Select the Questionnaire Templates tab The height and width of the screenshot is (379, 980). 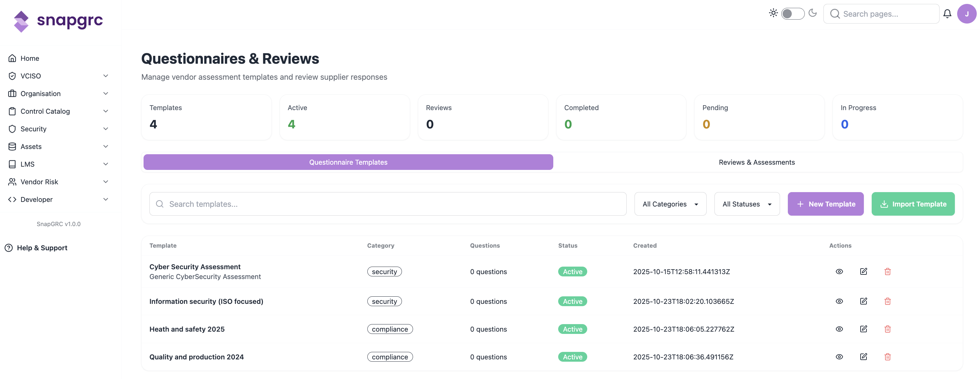click(x=348, y=162)
